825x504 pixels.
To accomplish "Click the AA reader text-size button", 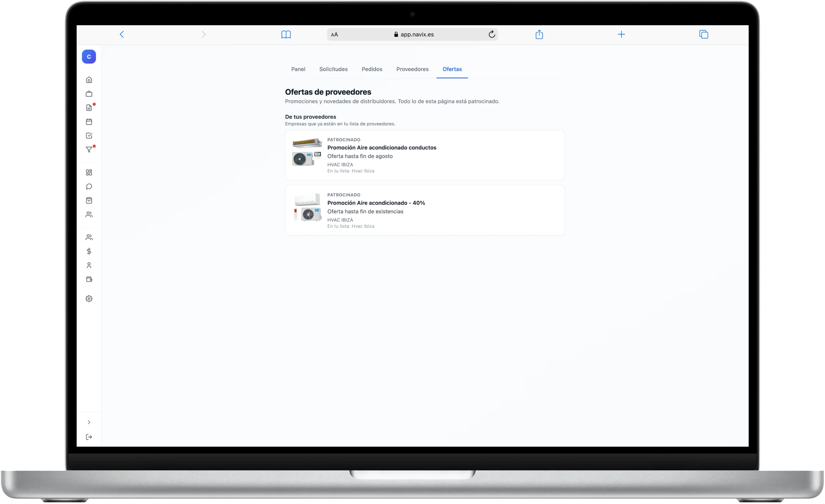I will click(335, 34).
